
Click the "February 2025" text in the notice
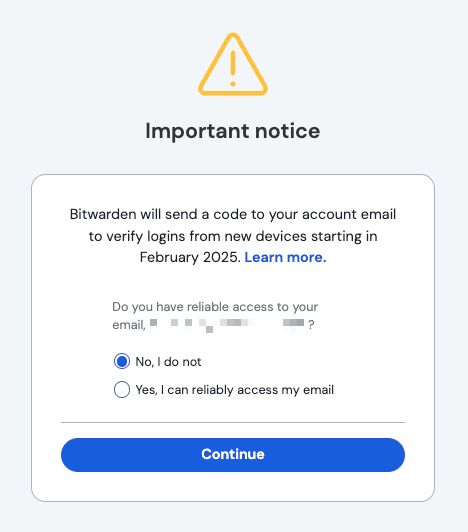[x=190, y=257]
